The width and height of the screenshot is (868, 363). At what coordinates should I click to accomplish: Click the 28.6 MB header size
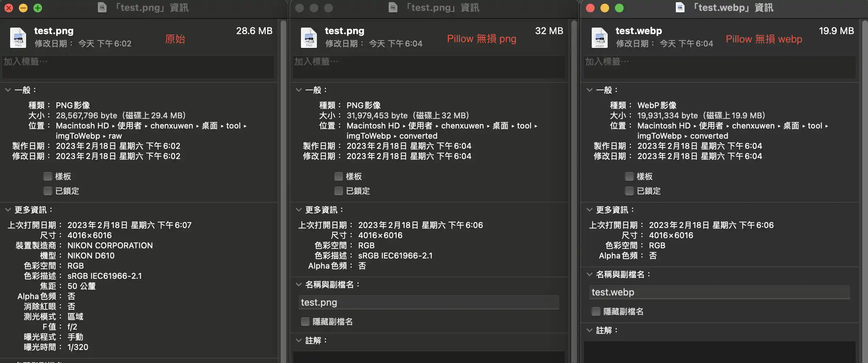(x=254, y=31)
